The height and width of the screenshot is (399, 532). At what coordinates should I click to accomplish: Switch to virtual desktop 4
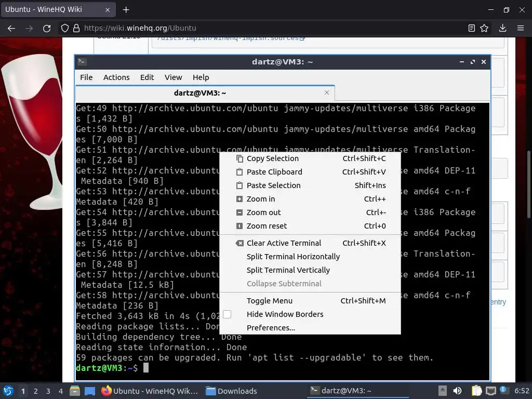tap(61, 391)
